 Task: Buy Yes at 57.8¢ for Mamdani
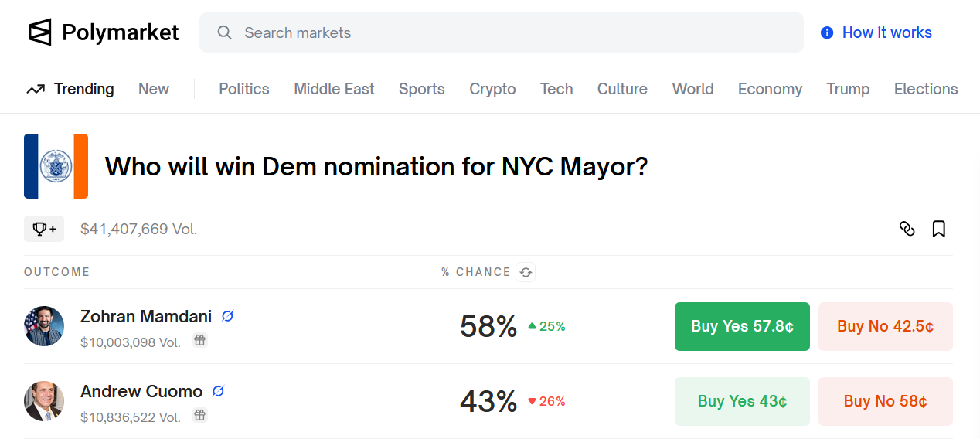(742, 326)
